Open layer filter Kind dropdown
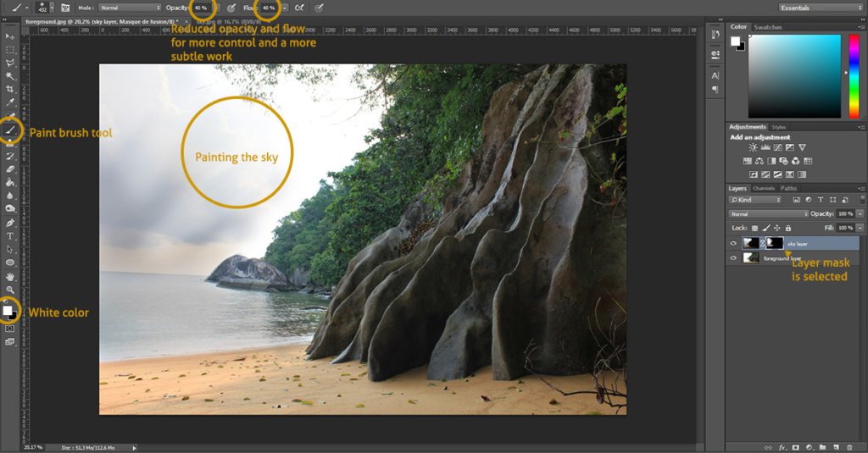Screen dimensions: 868x453 [755, 200]
